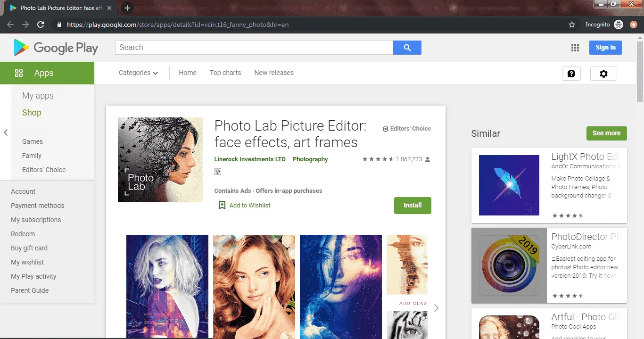
Task: Open a new browser tab with plus
Action: [x=127, y=8]
